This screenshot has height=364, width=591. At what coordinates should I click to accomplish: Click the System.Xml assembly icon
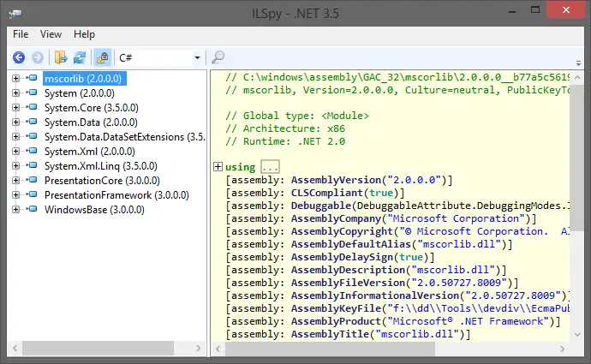point(32,151)
